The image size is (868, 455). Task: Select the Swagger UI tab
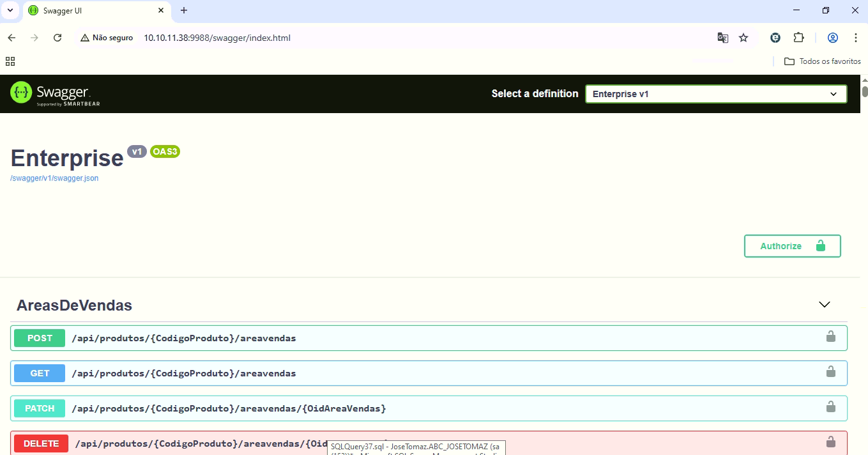[96, 10]
